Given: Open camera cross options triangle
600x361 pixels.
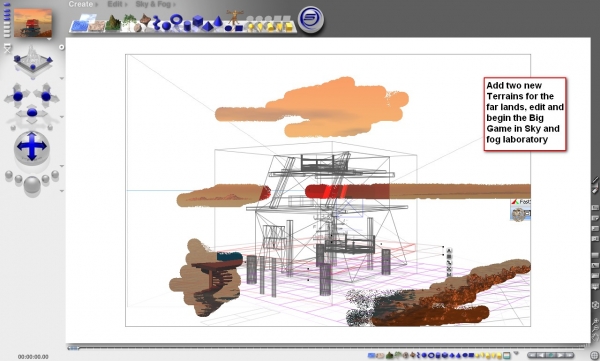Looking at the screenshot, I should tap(62, 117).
